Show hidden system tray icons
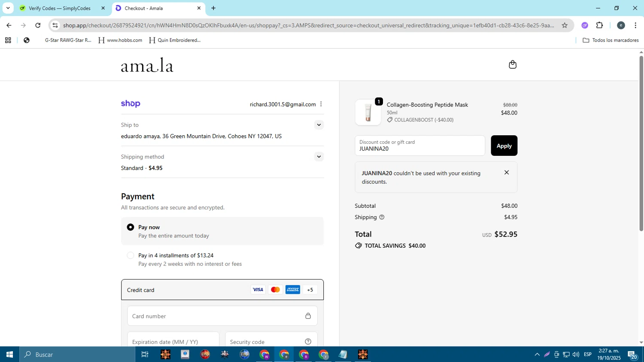Screen dimensions: 644x362 click(537, 355)
